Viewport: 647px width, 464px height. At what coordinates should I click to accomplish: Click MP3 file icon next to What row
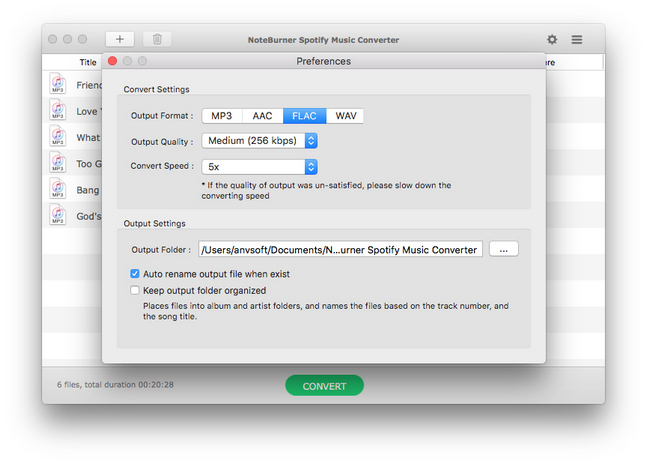coord(58,135)
